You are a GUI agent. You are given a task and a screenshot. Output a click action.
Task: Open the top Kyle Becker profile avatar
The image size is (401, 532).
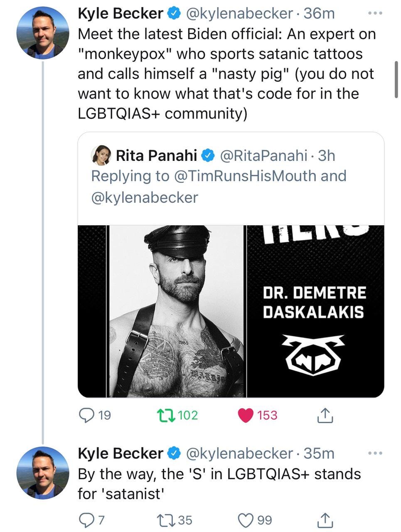[43, 32]
